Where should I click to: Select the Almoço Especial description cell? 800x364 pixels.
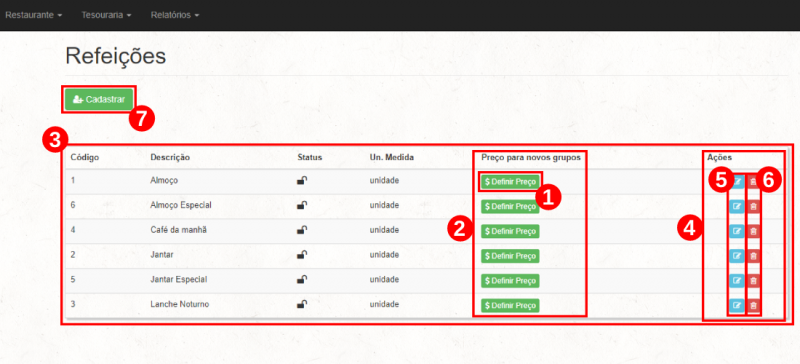(x=181, y=205)
